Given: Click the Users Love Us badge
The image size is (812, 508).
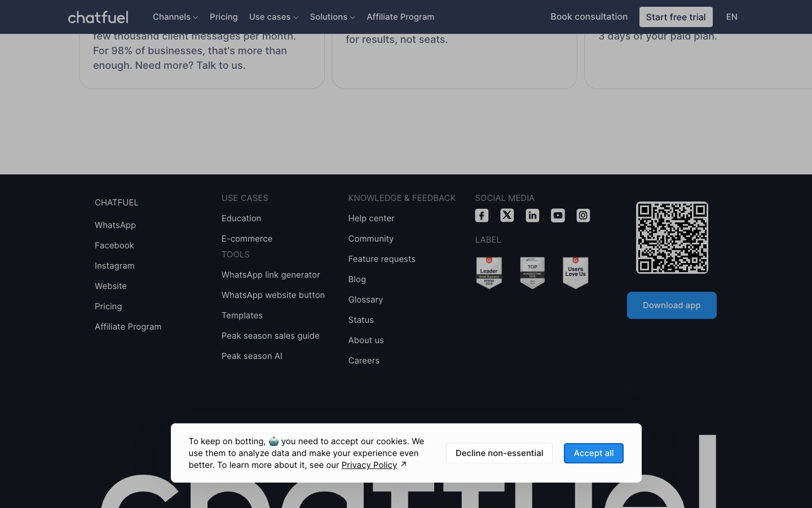Looking at the screenshot, I should point(575,273).
